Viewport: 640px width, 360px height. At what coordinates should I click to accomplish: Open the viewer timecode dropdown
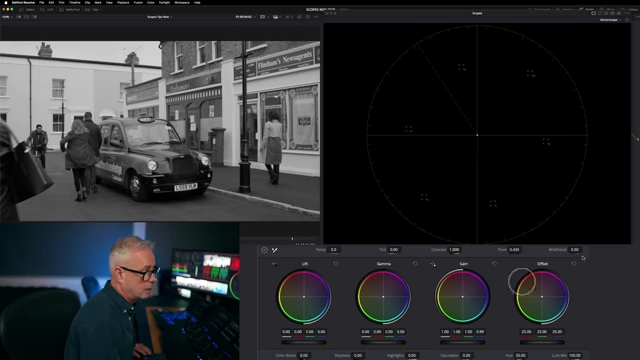[246, 17]
